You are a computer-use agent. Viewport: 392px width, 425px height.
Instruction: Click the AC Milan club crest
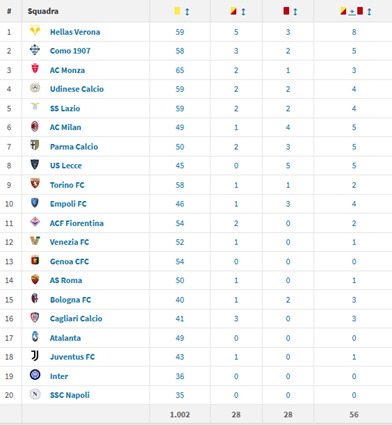35,127
